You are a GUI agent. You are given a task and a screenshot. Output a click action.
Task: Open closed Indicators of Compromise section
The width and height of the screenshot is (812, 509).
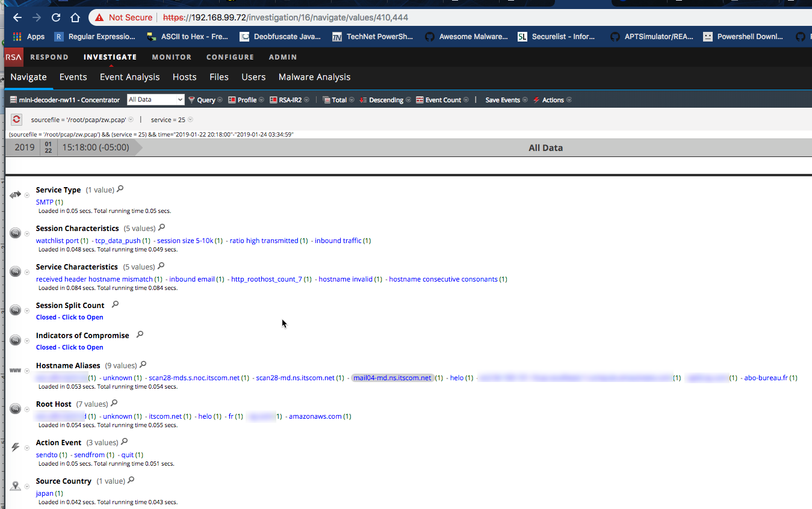pyautogui.click(x=69, y=347)
